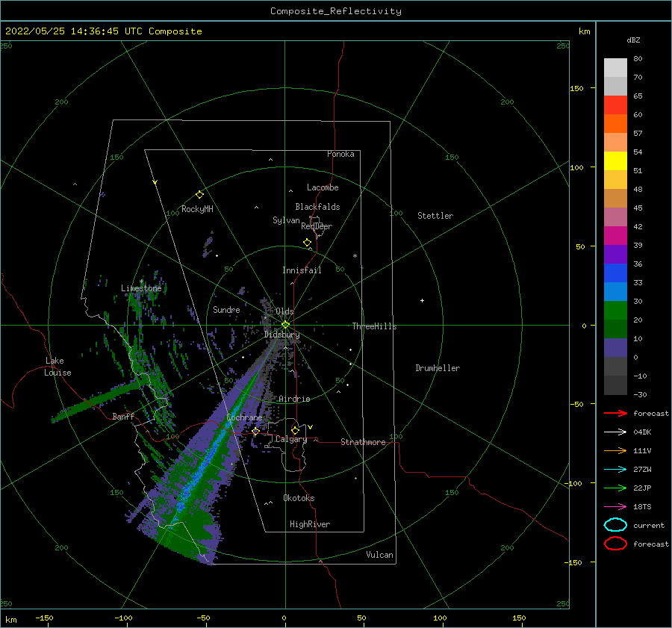This screenshot has height=628, width=672.
Task: Click the green echo band northeast of Banff
Action: [99, 400]
